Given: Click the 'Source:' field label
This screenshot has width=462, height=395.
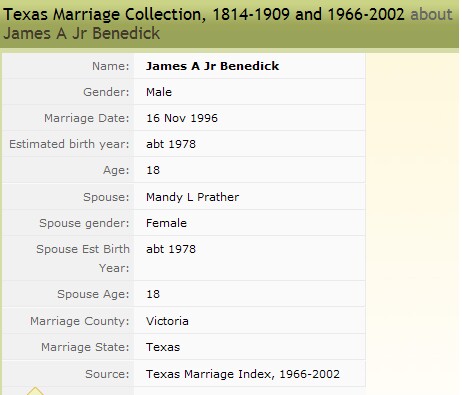Looking at the screenshot, I should 107,374.
